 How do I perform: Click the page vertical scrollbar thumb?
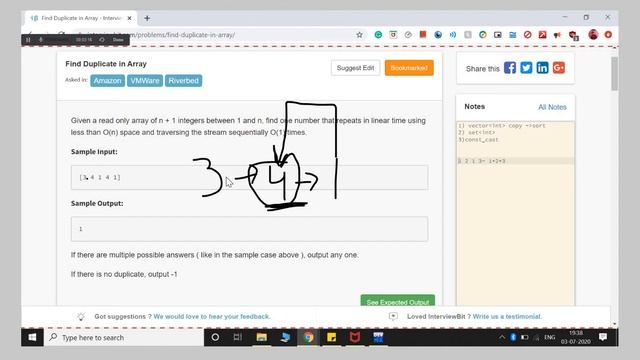tap(614, 73)
